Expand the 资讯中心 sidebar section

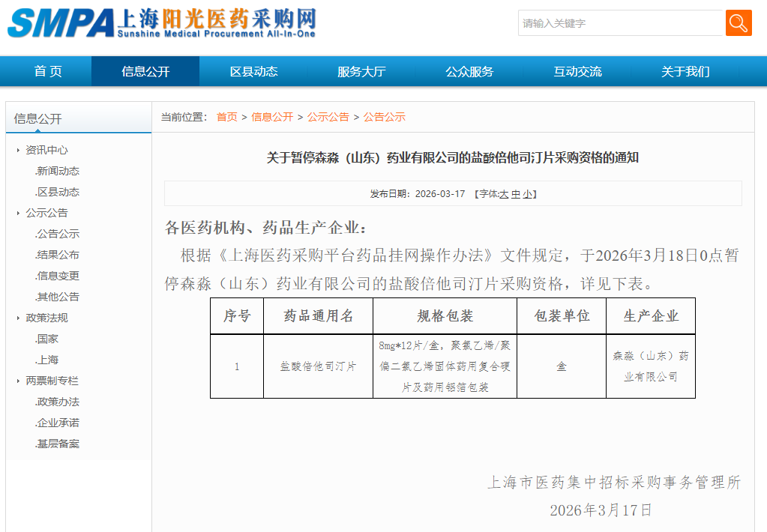[x=46, y=150]
